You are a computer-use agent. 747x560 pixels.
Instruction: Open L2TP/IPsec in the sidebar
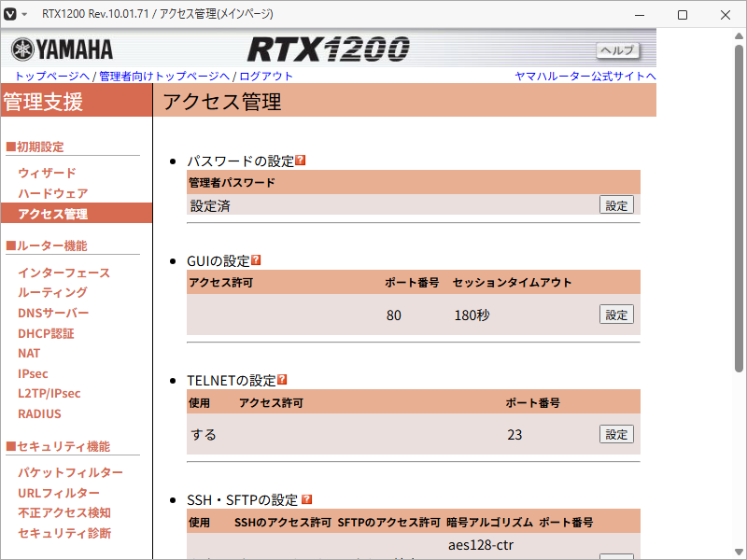pyautogui.click(x=49, y=393)
